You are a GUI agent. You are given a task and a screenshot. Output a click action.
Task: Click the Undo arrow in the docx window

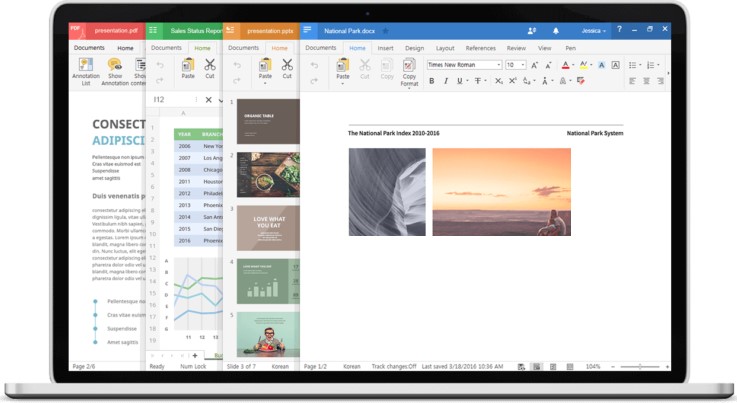[314, 65]
